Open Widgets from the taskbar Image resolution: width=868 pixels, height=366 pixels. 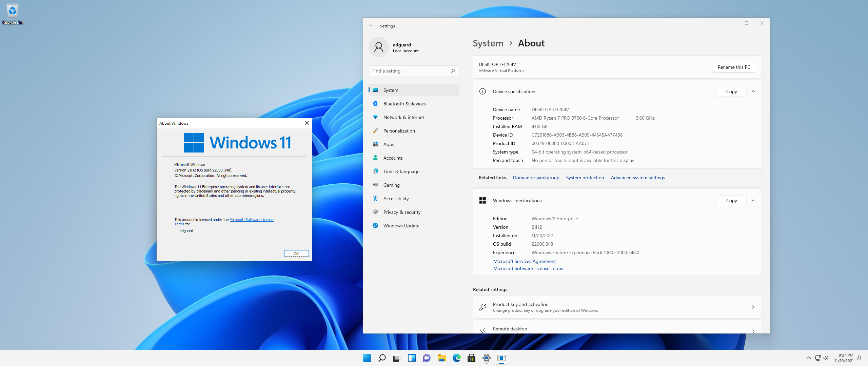click(x=412, y=358)
